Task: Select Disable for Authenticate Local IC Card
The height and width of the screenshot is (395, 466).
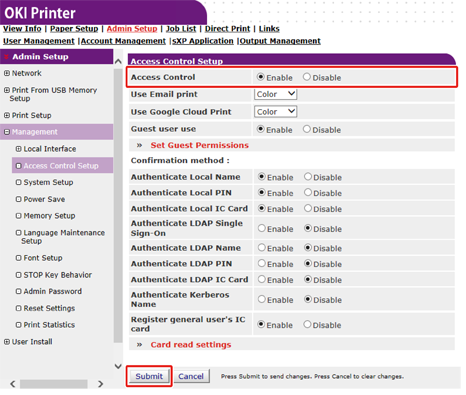Action: (x=308, y=208)
